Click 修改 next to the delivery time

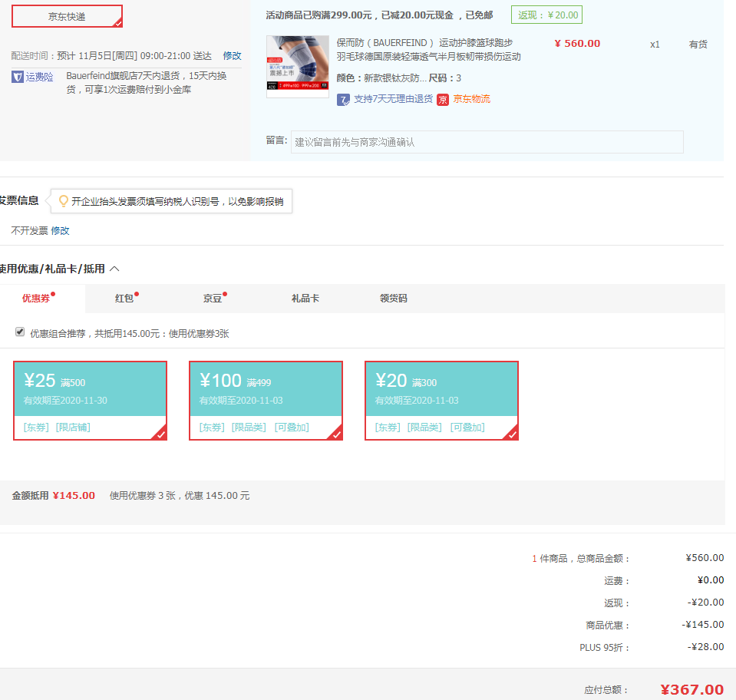click(232, 56)
